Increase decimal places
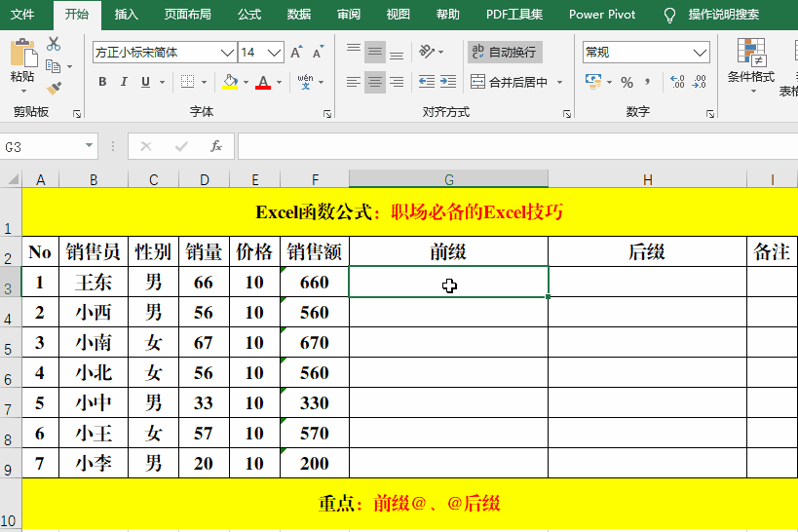This screenshot has height=532, width=798. tap(677, 82)
